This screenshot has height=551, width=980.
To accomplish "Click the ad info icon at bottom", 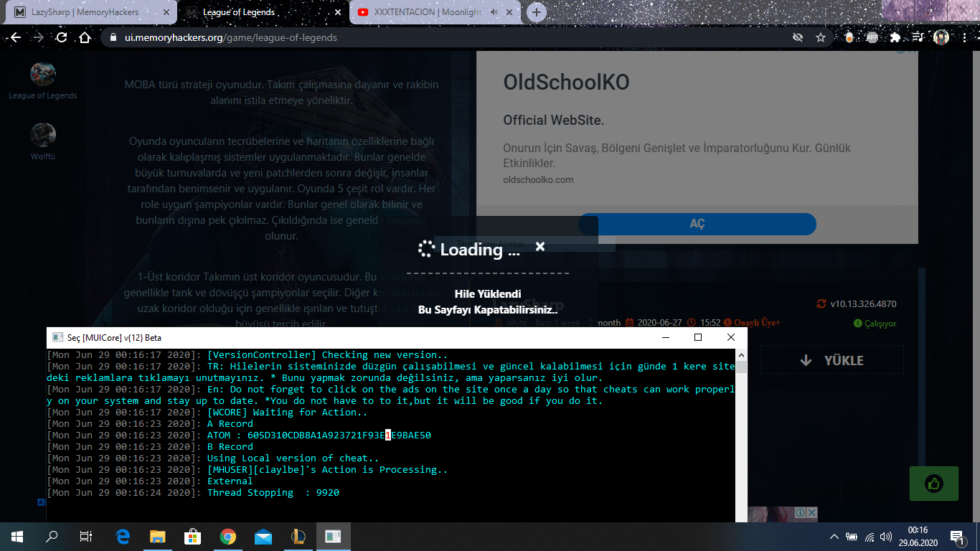I will click(799, 513).
